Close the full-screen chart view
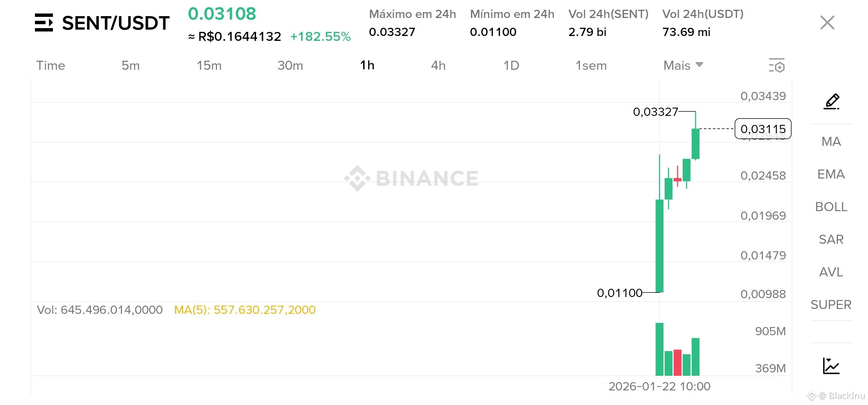 click(x=827, y=22)
